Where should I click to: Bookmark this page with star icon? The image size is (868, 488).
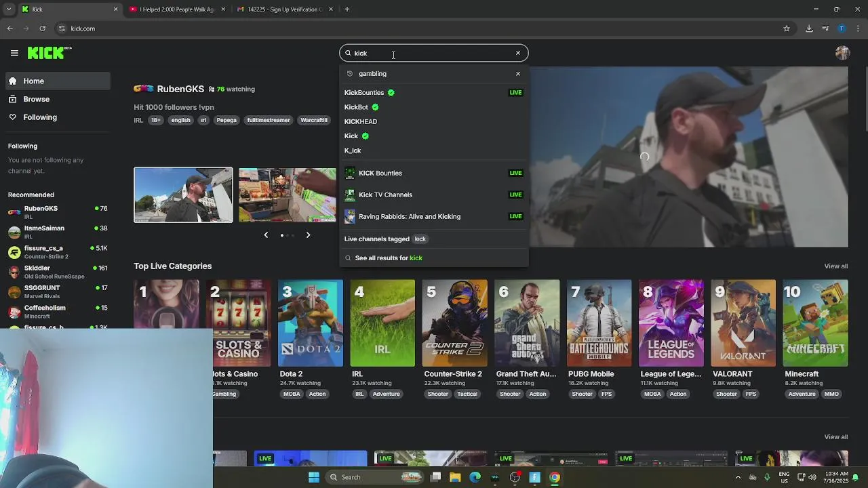click(x=787, y=28)
